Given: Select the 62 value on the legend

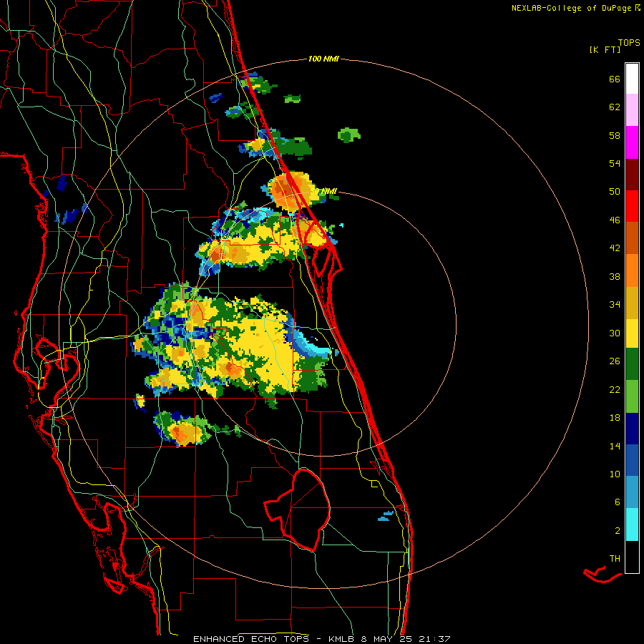Looking at the screenshot, I should tap(615, 107).
